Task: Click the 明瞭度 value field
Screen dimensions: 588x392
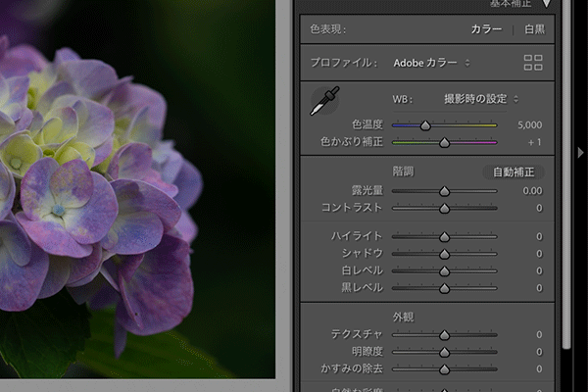Action: [539, 352]
